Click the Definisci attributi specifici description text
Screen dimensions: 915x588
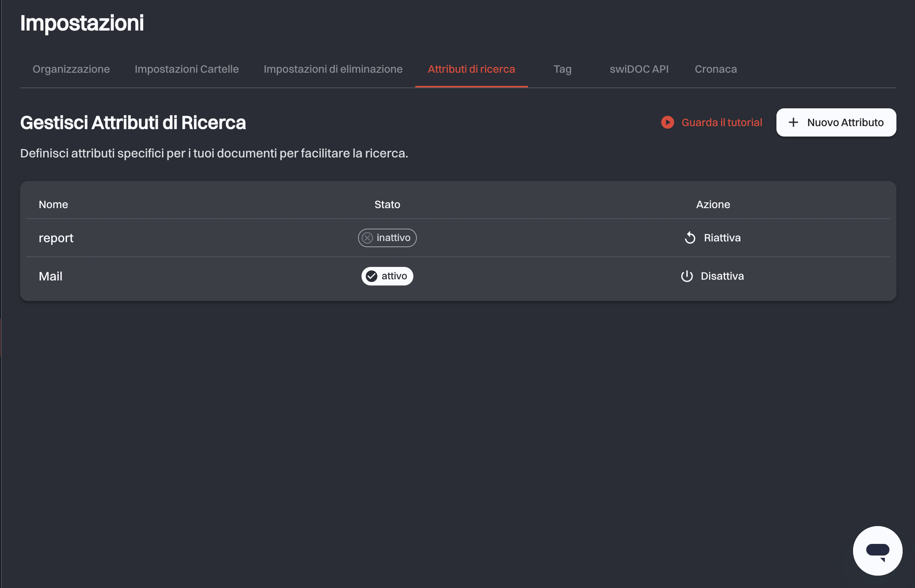point(214,153)
